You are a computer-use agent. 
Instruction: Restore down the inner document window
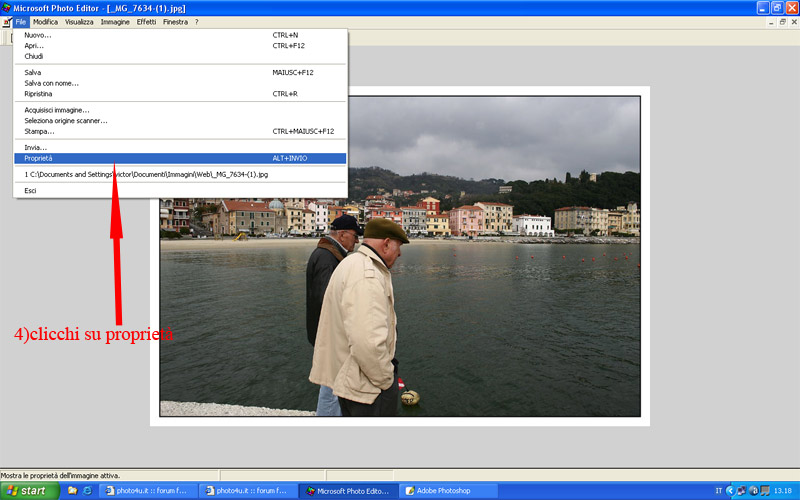(776, 21)
